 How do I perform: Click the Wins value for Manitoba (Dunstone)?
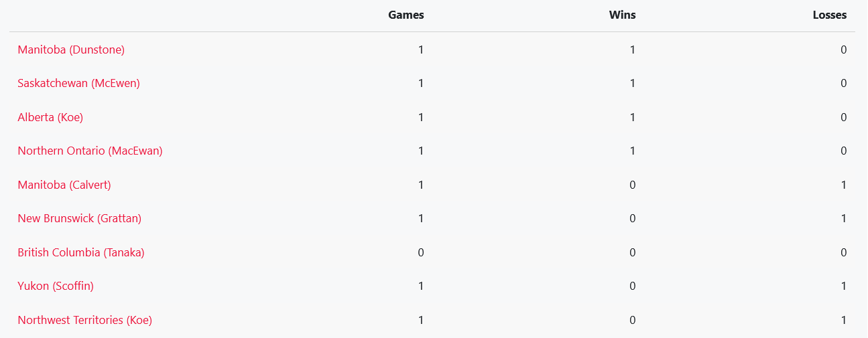[632, 50]
